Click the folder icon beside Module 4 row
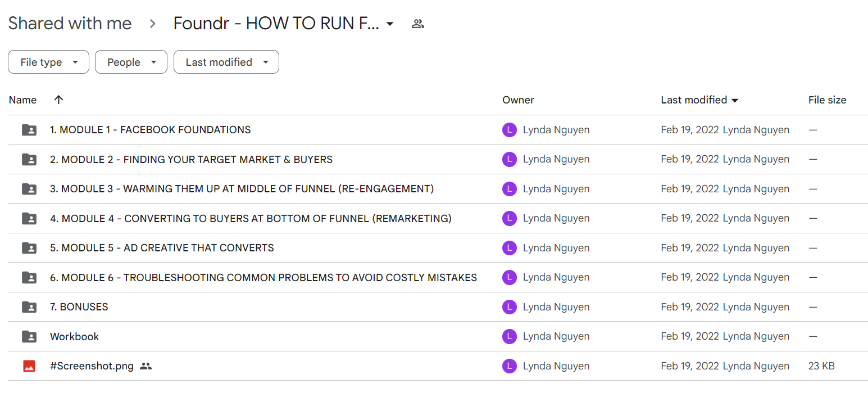 tap(29, 218)
